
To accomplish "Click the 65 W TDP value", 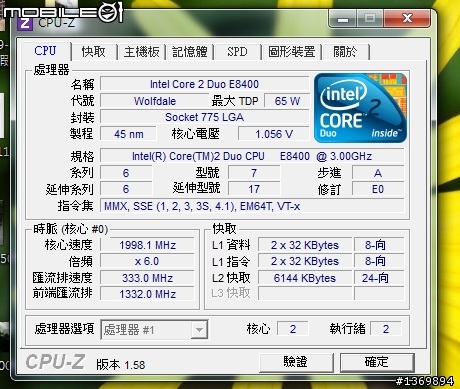I will click(287, 101).
